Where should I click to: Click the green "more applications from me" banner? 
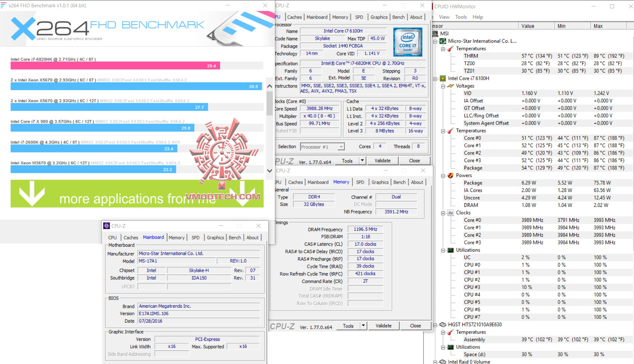click(x=137, y=194)
